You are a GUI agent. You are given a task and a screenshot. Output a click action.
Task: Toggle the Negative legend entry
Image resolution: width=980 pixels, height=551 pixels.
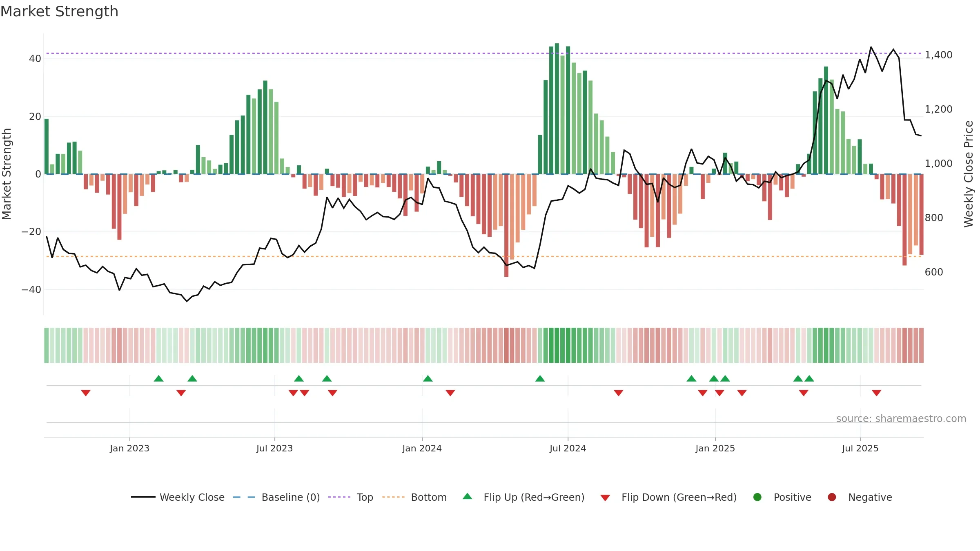[860, 497]
